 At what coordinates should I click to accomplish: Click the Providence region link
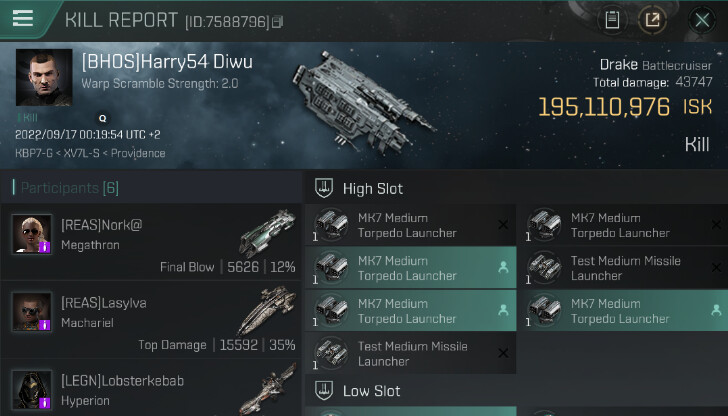point(138,153)
